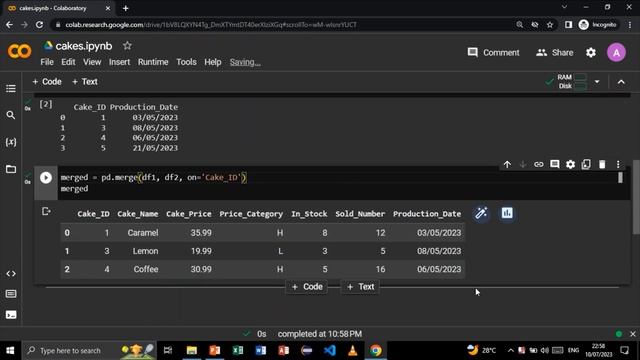This screenshot has width=640, height=360.
Task: Add a comment to cell
Action: coord(554,164)
